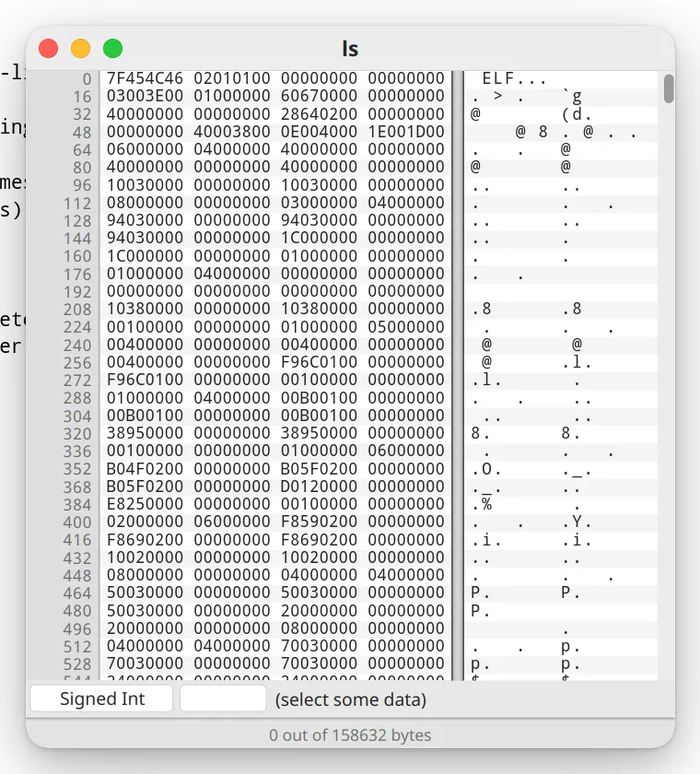The image size is (700, 774).
Task: Minimize the ls window with the yellow button
Action: pyautogui.click(x=80, y=48)
